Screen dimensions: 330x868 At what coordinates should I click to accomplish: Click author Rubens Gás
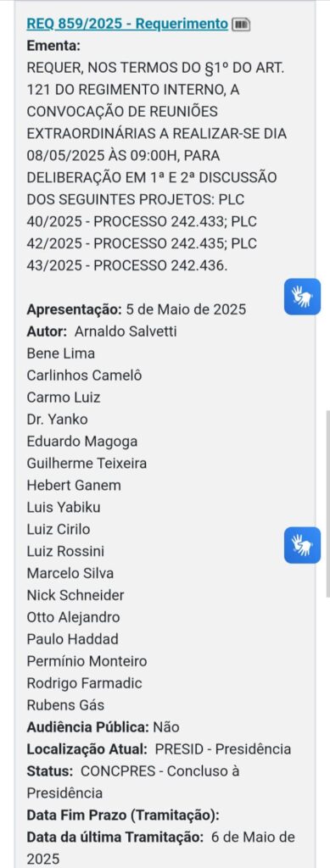[65, 705]
